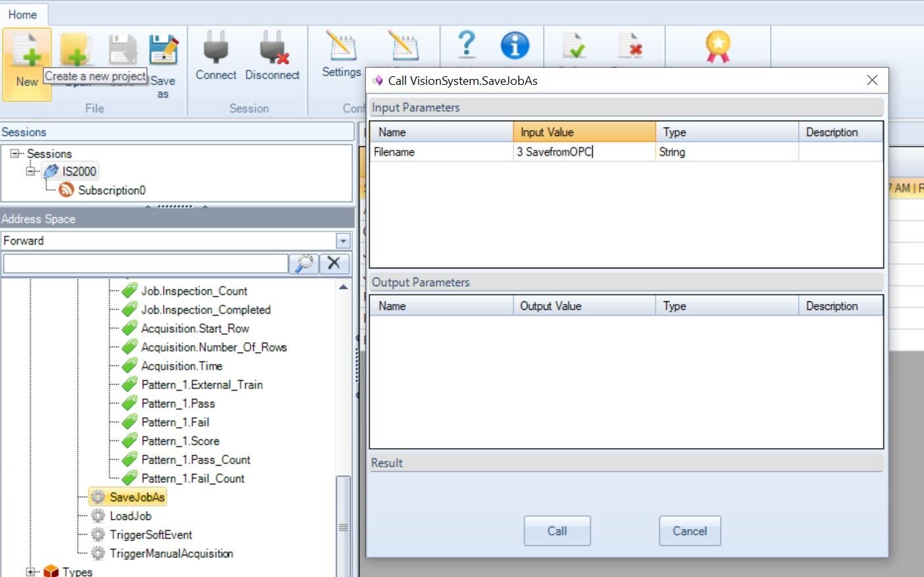Click the search magnifier in Address Space
The image size is (924, 577).
(x=304, y=264)
